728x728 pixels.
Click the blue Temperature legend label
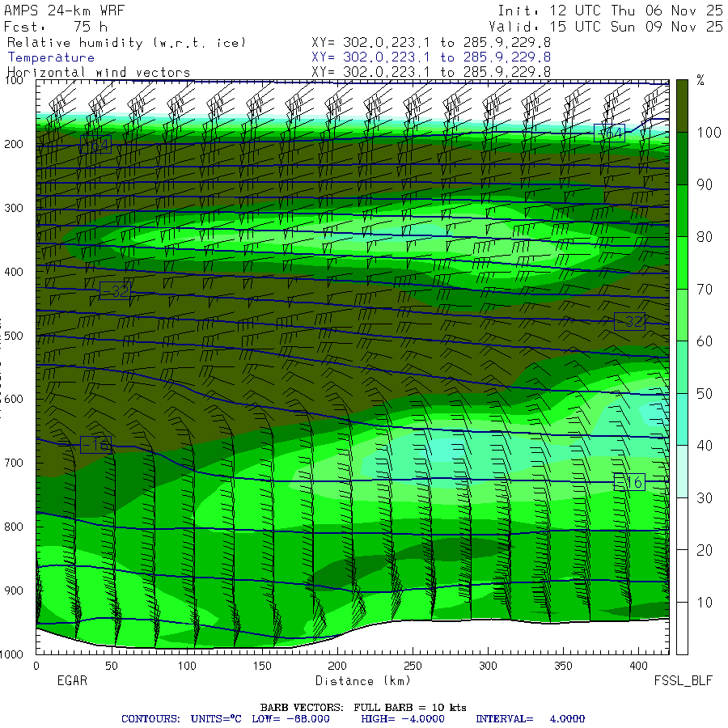[51, 57]
